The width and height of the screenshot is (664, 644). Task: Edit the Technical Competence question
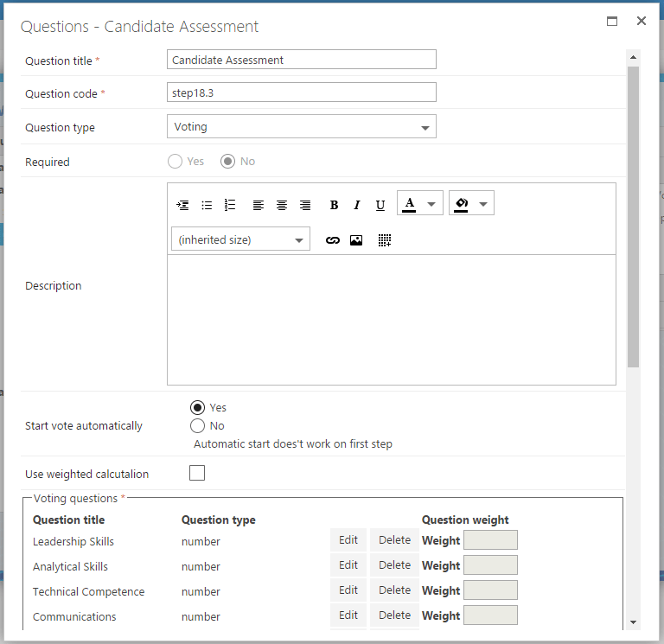pos(348,590)
